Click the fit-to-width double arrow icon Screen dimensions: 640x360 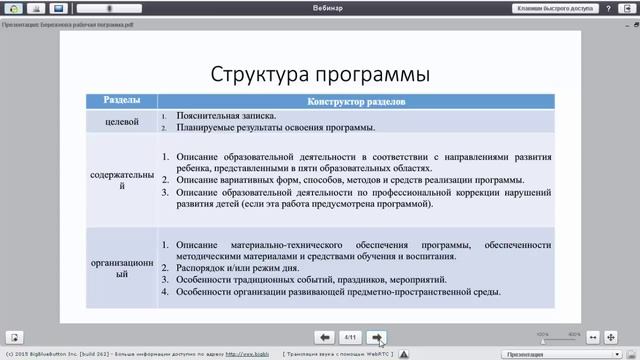coord(593,337)
